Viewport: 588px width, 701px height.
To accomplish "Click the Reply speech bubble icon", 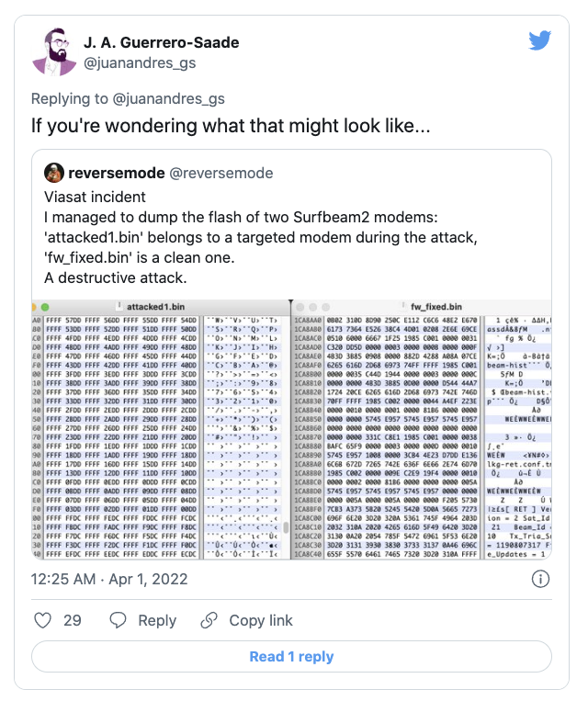I will (x=119, y=621).
